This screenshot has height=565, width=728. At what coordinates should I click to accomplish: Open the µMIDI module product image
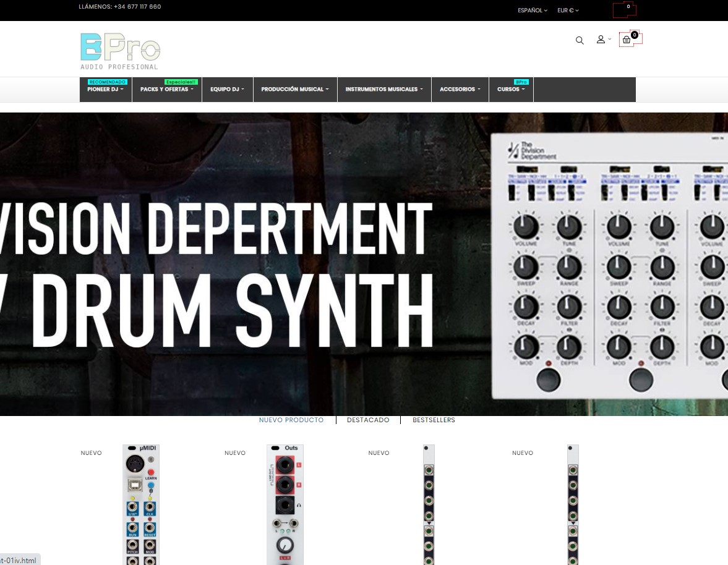(x=141, y=504)
